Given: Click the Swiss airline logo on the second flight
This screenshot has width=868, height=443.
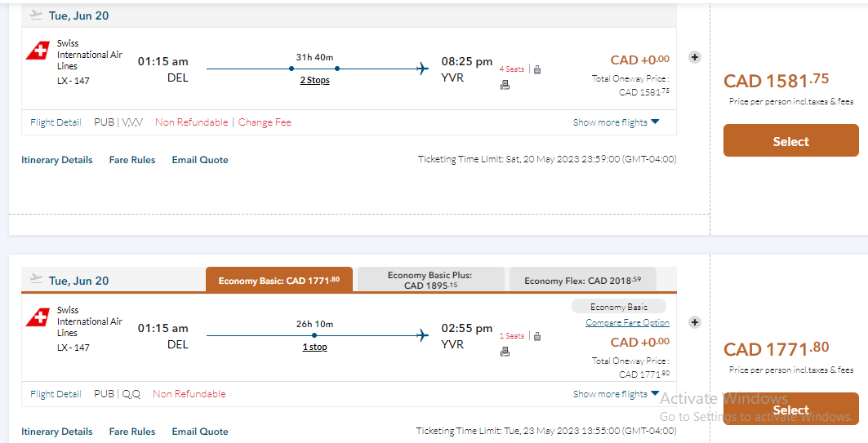Looking at the screenshot, I should tap(38, 317).
